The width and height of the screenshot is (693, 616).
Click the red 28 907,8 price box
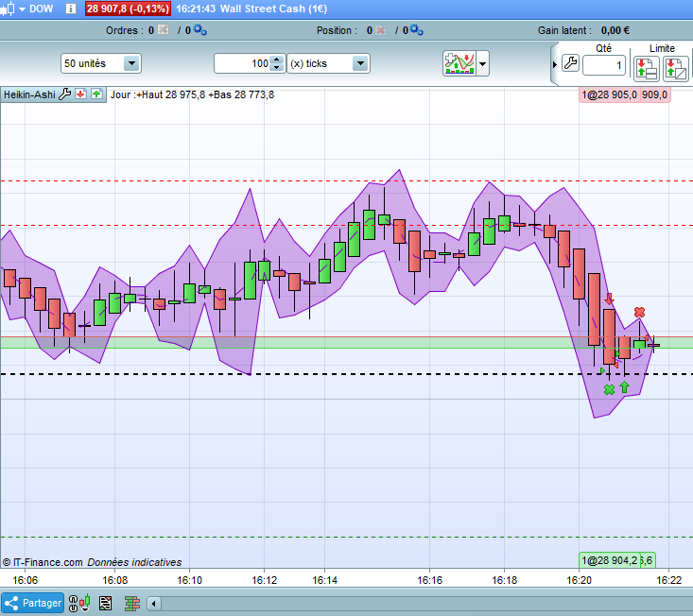pyautogui.click(x=128, y=9)
